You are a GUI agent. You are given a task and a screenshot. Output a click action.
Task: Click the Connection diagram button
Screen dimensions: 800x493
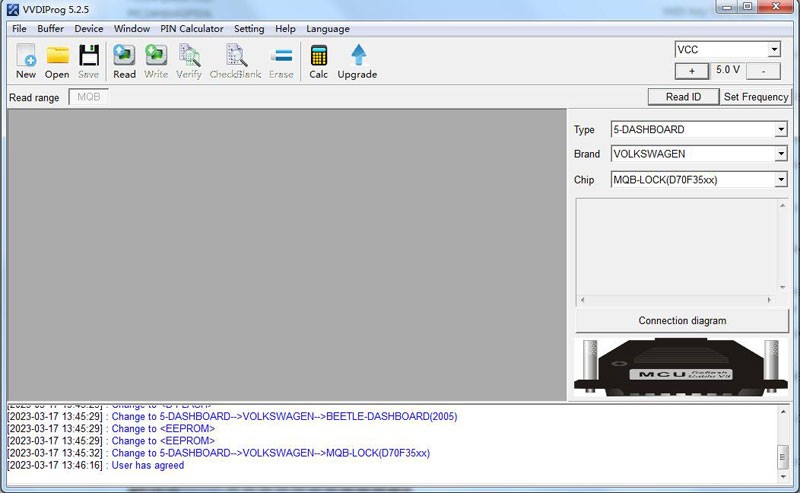coord(682,321)
